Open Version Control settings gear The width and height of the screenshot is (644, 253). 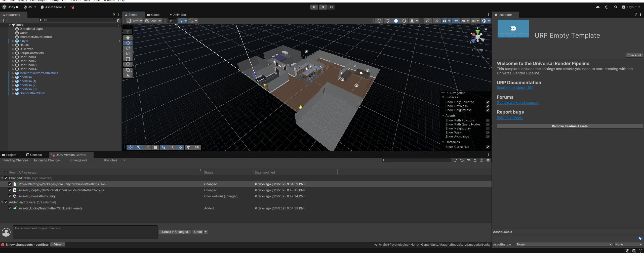pos(488,160)
